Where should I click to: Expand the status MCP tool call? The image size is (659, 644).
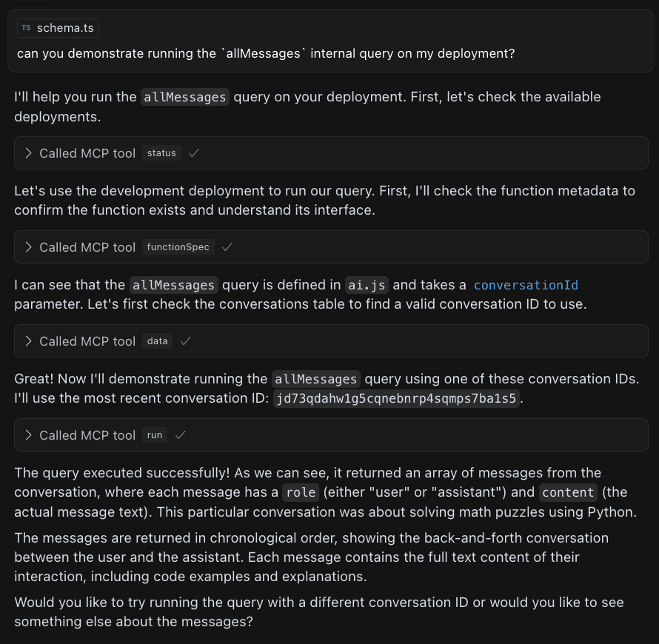(x=28, y=153)
